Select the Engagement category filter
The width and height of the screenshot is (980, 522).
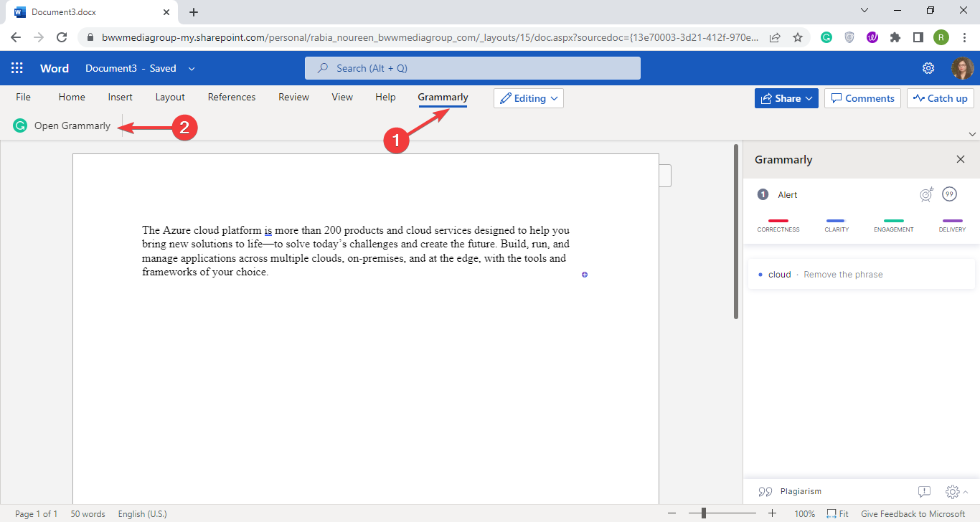(893, 224)
